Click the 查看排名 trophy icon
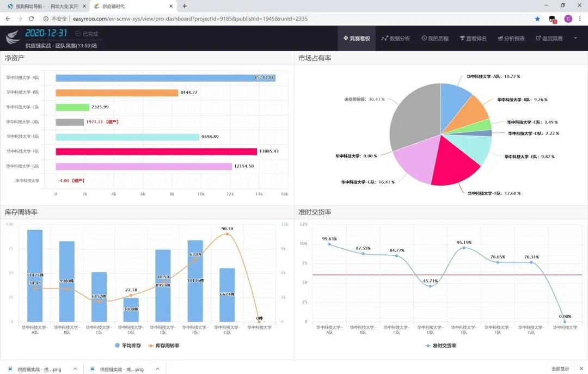Viewport: 588px width, 374px height. (x=462, y=39)
